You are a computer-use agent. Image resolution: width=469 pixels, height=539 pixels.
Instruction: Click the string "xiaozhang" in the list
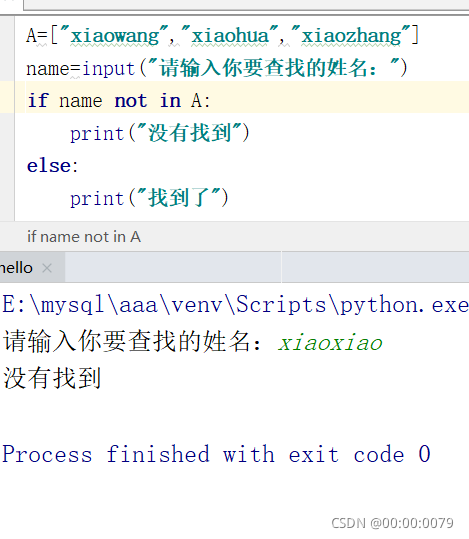coord(351,35)
